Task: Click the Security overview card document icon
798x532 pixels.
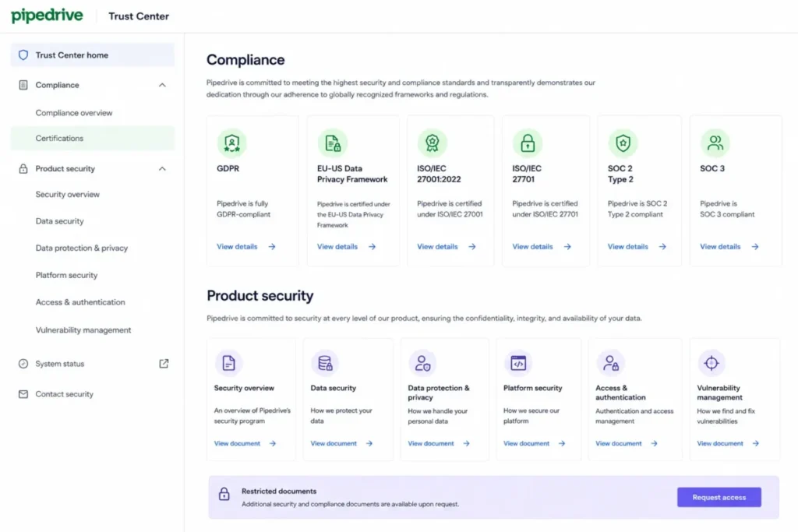Action: (x=228, y=363)
